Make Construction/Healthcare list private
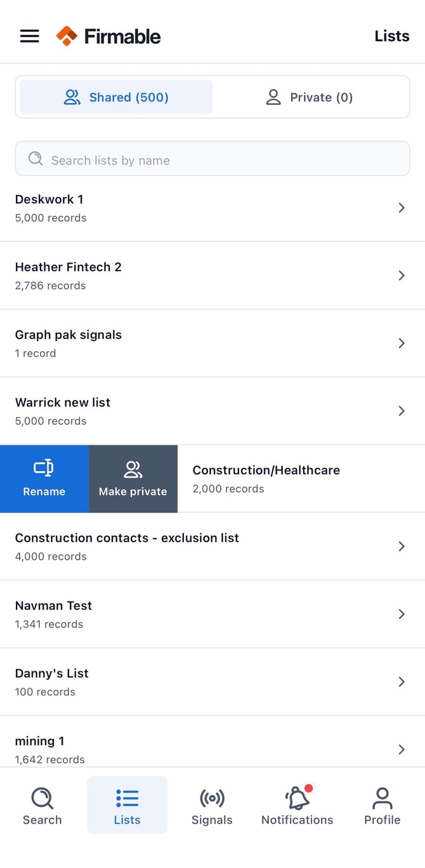Screen dimensions: 425x868 click(133, 479)
